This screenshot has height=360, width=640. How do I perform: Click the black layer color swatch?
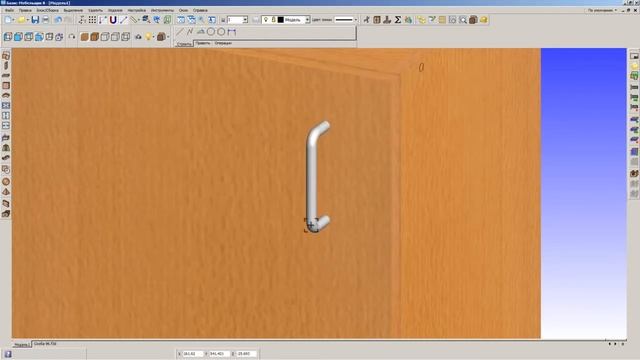coord(281,20)
